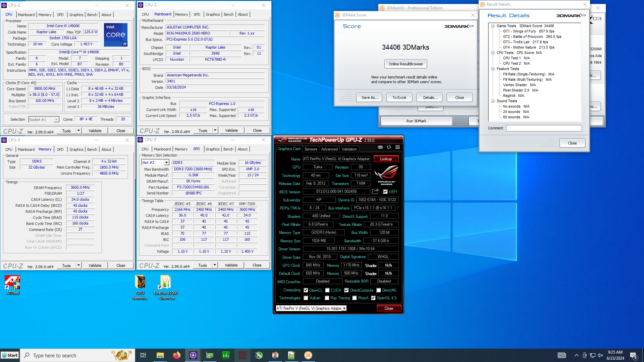Click the GPU-Z refresh icon
Image resolution: width=644 pixels, height=362 pixels.
click(x=389, y=147)
